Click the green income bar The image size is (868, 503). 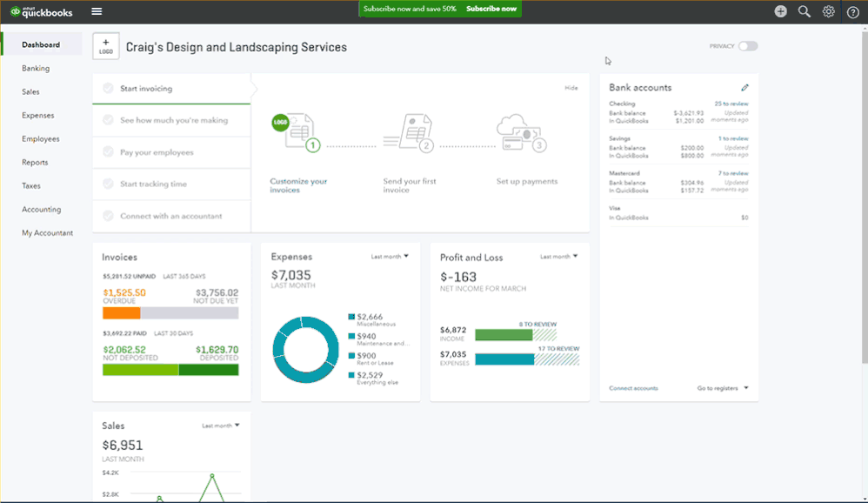504,334
